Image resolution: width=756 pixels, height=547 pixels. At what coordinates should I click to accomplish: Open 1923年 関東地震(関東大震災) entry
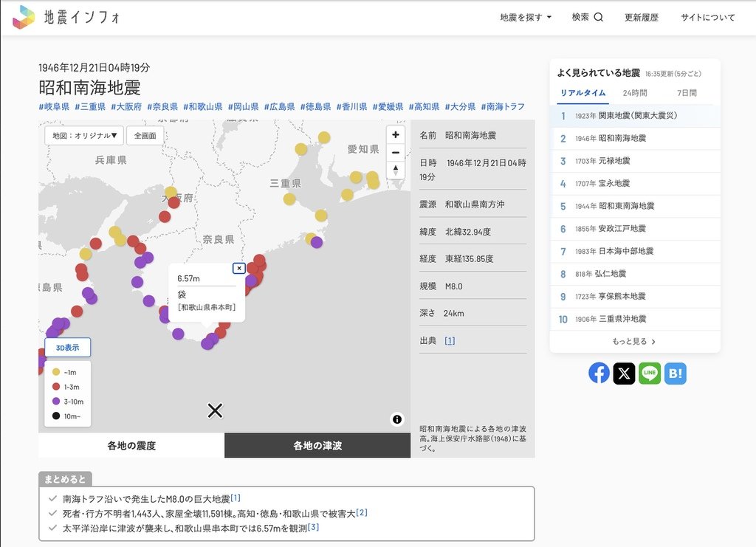click(635, 116)
